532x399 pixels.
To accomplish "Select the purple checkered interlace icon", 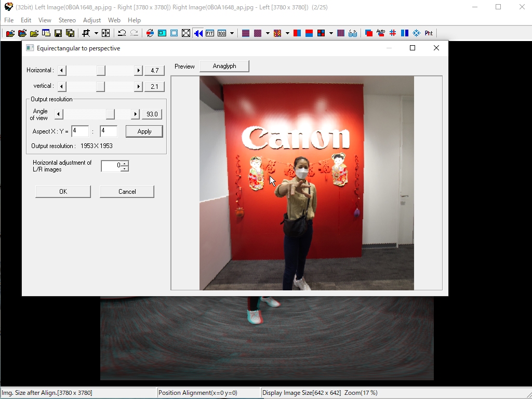I will (258, 33).
